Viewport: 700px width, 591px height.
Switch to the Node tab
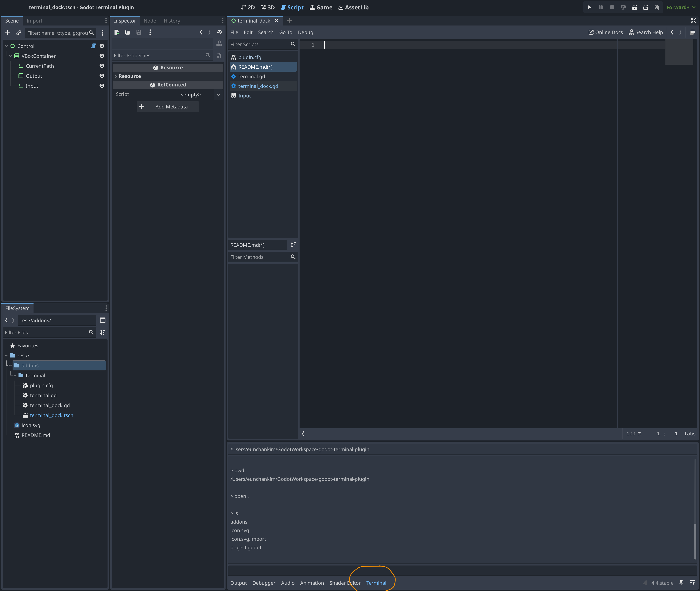click(150, 21)
